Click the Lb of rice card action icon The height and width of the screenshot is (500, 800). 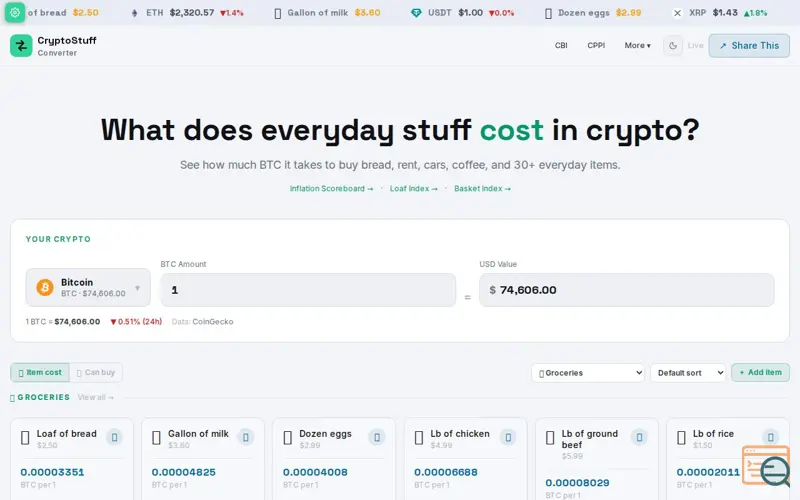pyautogui.click(x=770, y=437)
